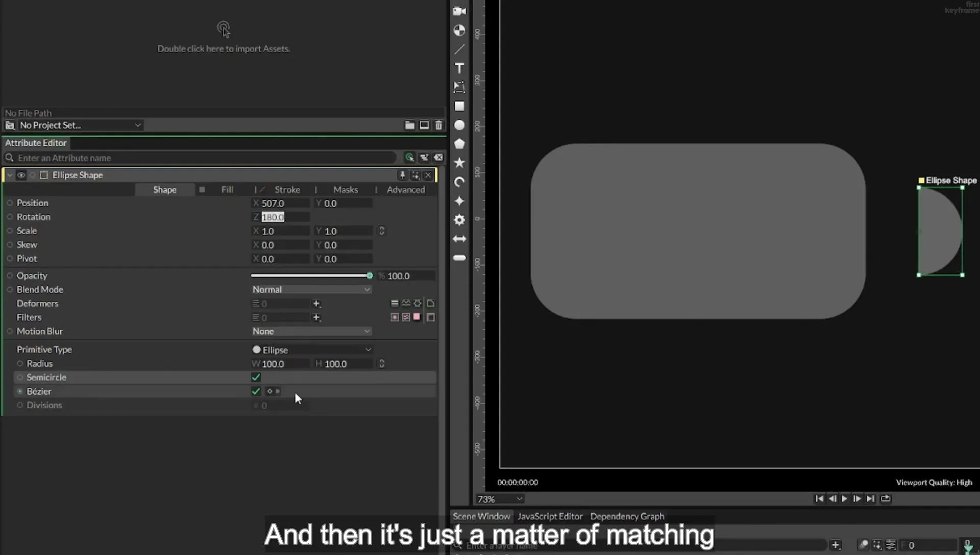
Task: Select the Polygon shape tool
Action: click(459, 144)
